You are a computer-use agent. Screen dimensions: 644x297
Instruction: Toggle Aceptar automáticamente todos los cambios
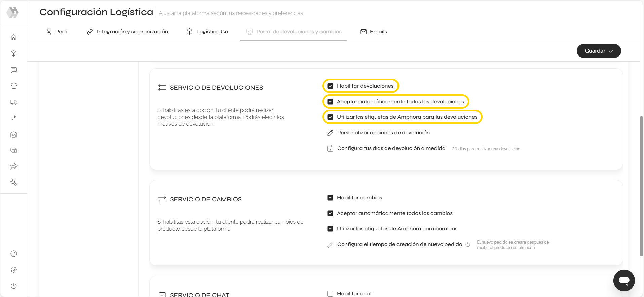pyautogui.click(x=330, y=213)
